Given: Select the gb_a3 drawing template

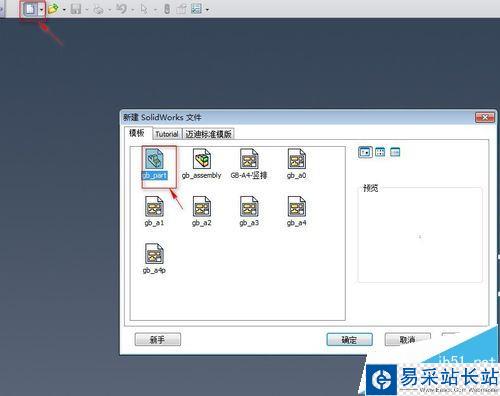Looking at the screenshot, I should (x=249, y=211).
